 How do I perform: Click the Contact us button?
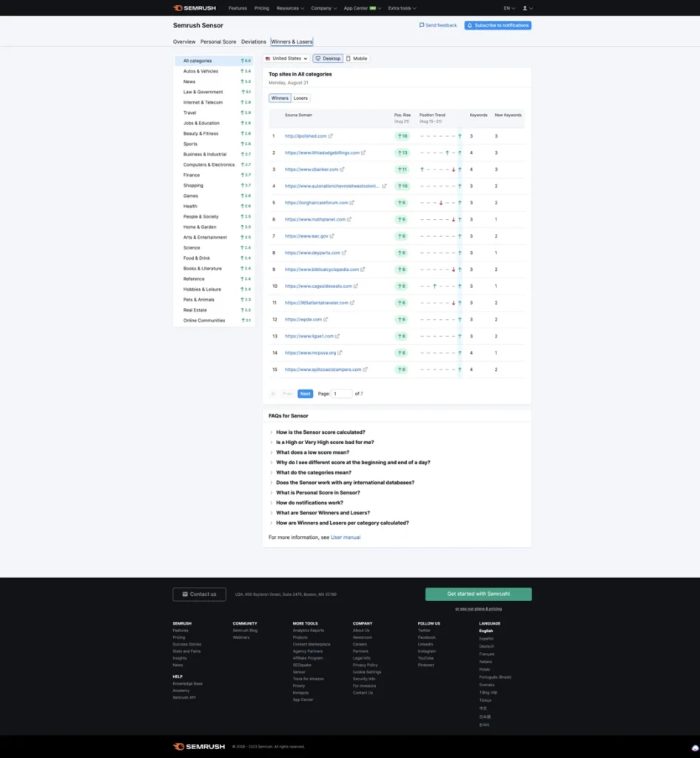[x=200, y=594]
